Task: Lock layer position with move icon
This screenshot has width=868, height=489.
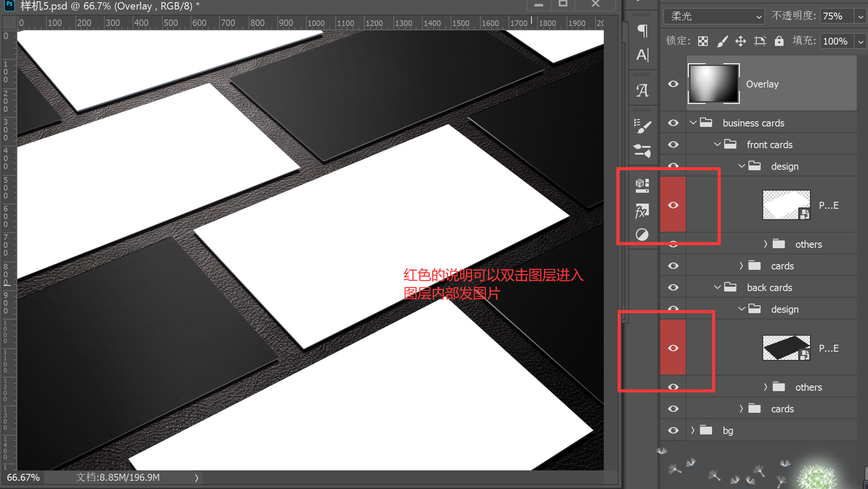Action: click(741, 41)
